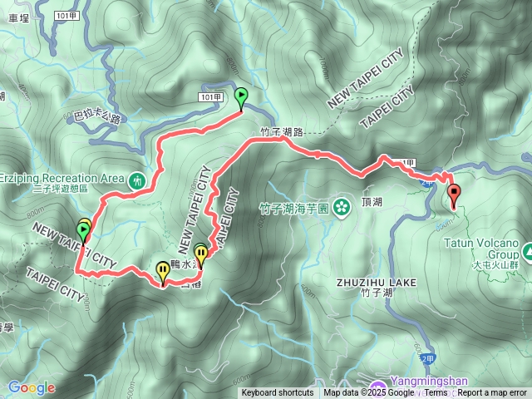
Task: Click the green start marker near Erziping
Action: [x=83, y=234]
